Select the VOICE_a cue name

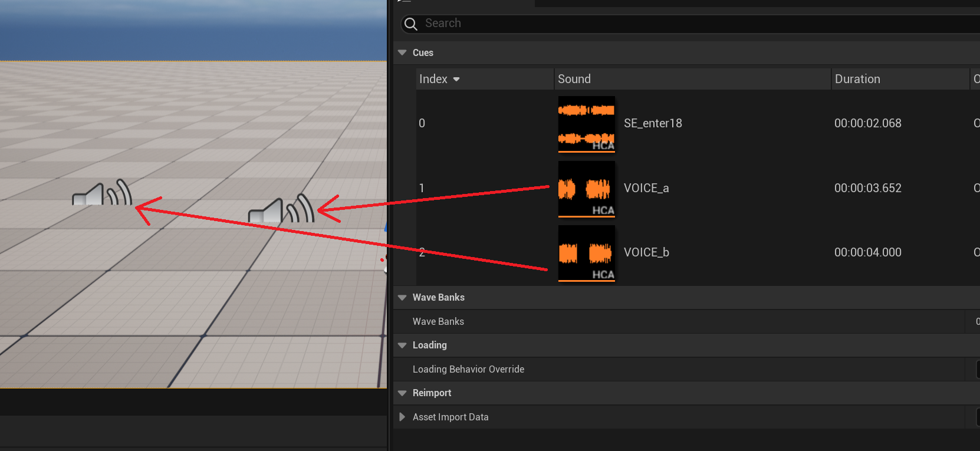tap(646, 188)
